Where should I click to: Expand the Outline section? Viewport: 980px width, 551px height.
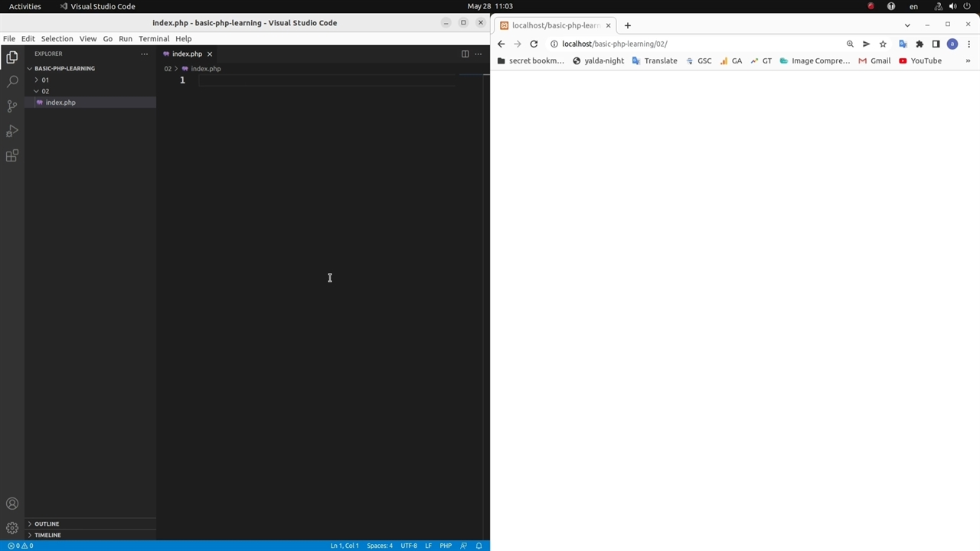(x=47, y=523)
